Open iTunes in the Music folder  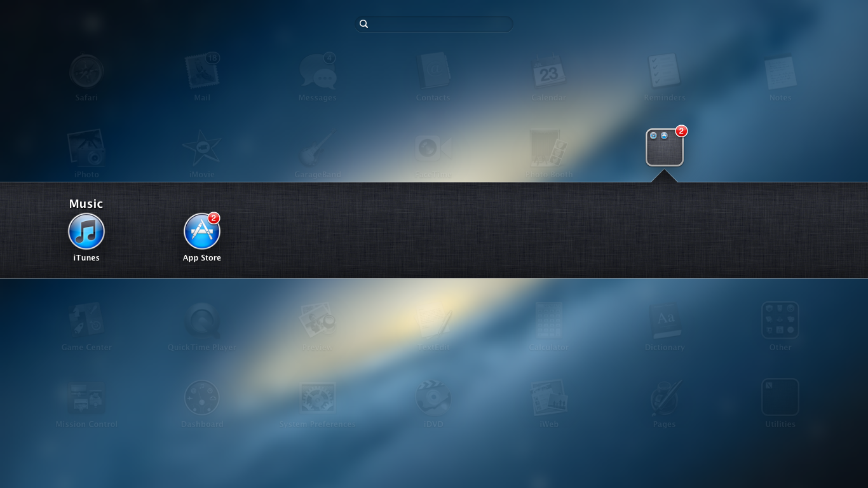point(86,231)
